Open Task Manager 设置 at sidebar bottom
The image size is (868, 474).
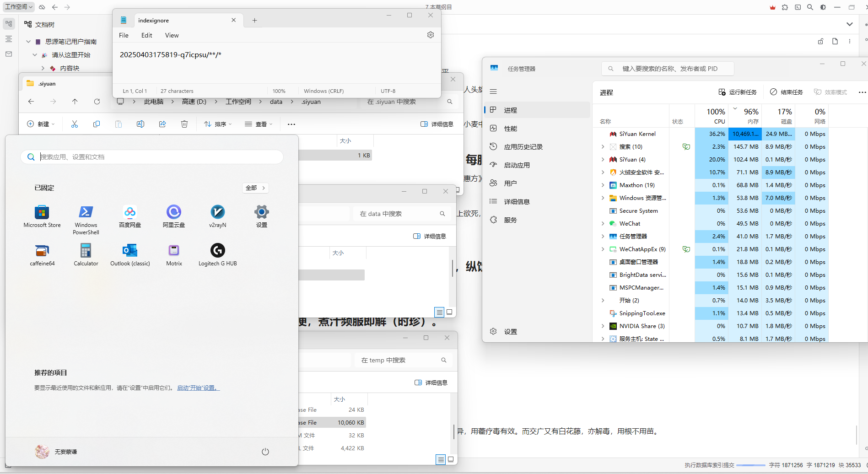[x=537, y=332]
